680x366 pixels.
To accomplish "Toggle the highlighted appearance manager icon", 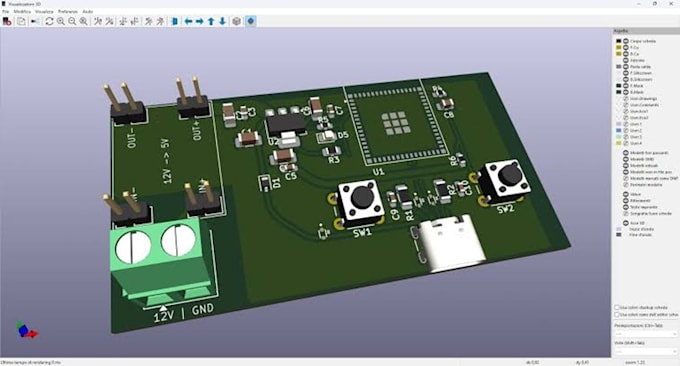I will click(x=251, y=21).
